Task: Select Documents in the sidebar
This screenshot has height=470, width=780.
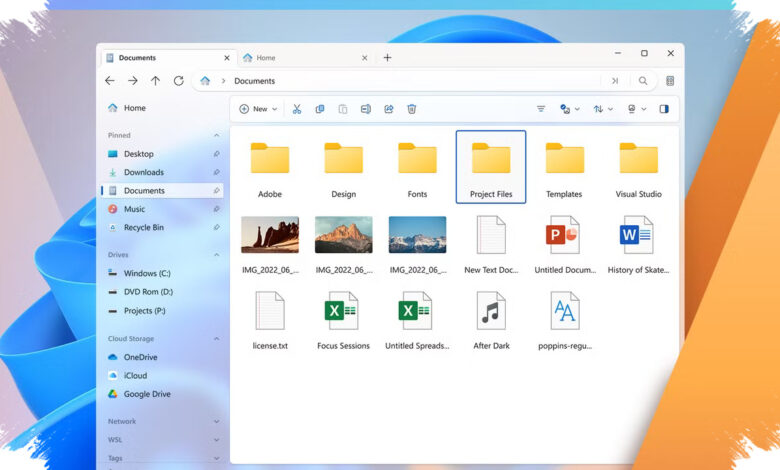Action: point(162,190)
